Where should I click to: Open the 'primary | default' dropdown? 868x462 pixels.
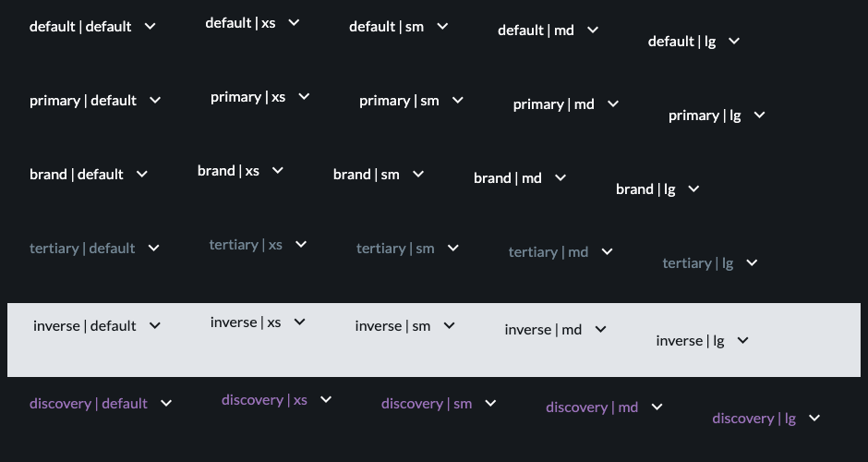[x=95, y=101]
